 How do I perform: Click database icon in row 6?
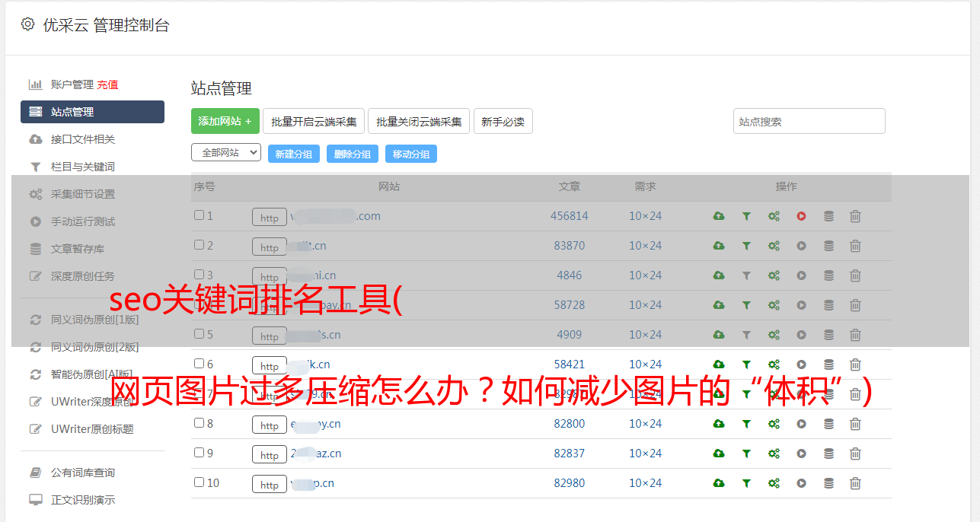coord(828,364)
